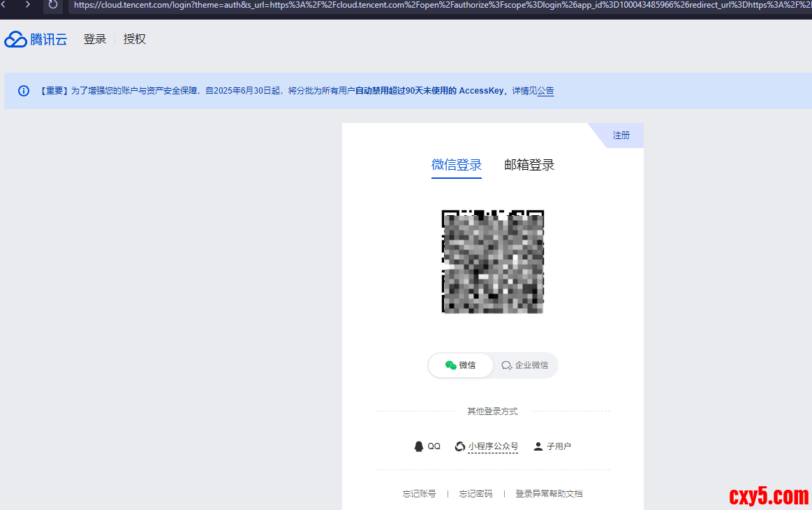Select the 企业微信 login toggle option

[524, 365]
